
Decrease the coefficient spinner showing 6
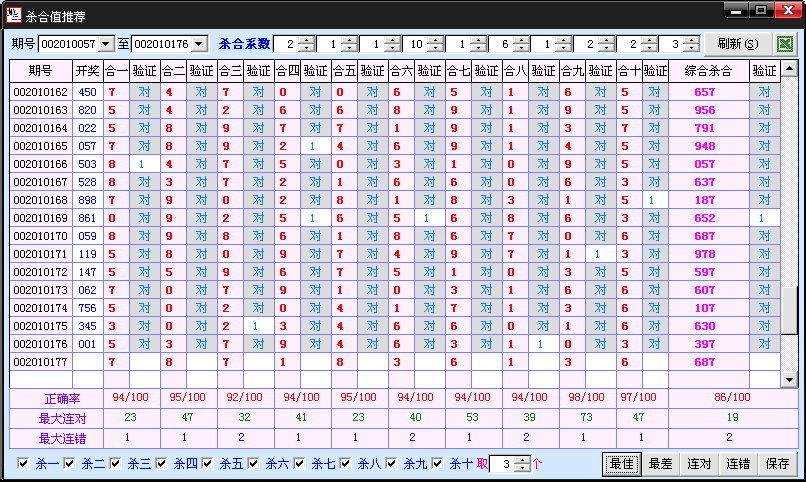click(x=520, y=48)
